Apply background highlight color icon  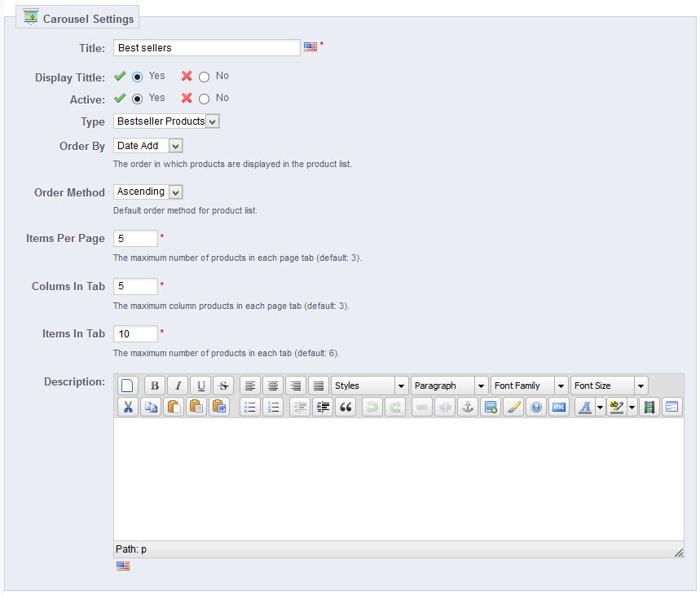click(617, 407)
